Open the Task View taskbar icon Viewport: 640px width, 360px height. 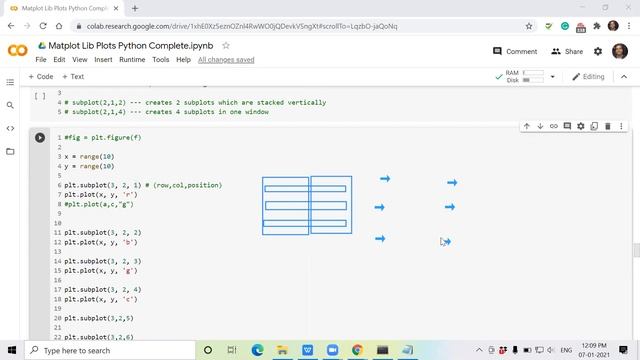pos(232,350)
